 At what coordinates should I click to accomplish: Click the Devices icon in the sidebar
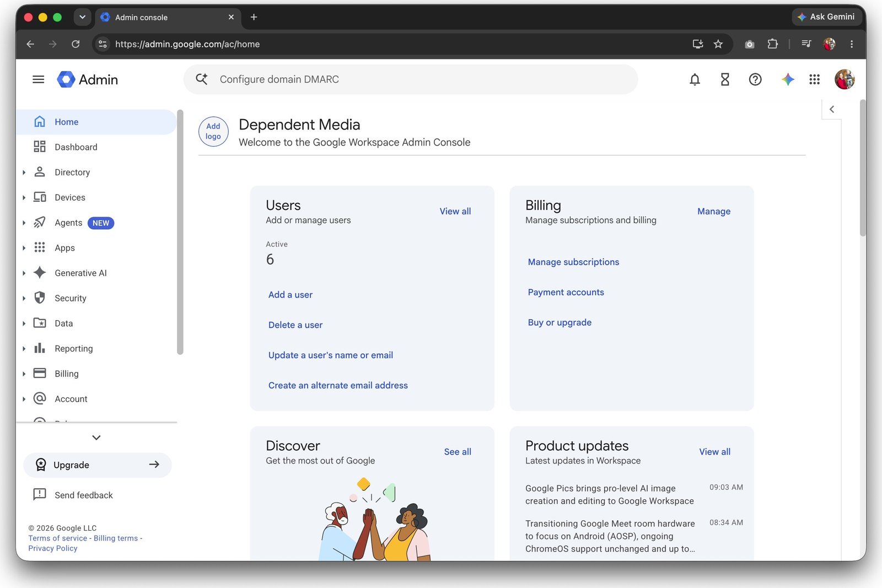(x=40, y=197)
